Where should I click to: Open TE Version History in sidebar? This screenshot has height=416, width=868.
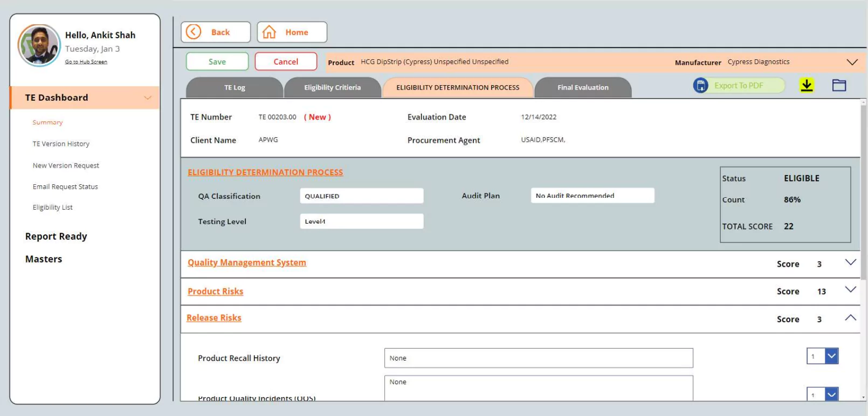pyautogui.click(x=61, y=144)
